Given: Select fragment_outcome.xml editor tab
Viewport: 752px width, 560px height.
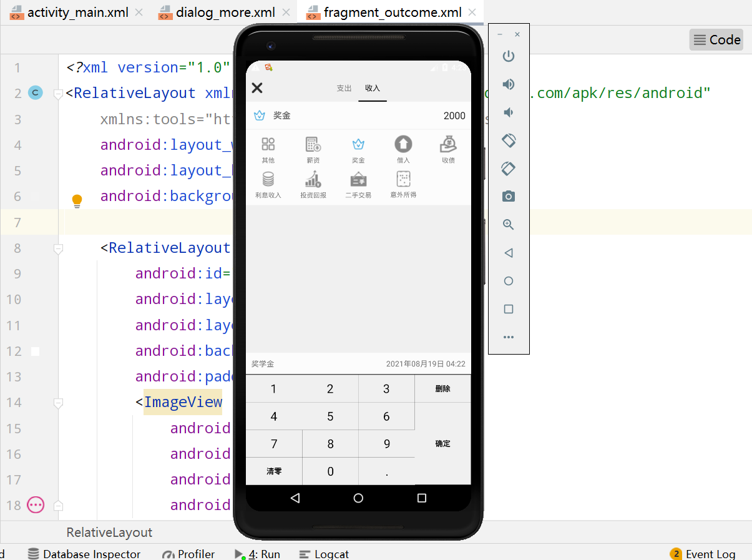Looking at the screenshot, I should 393,12.
